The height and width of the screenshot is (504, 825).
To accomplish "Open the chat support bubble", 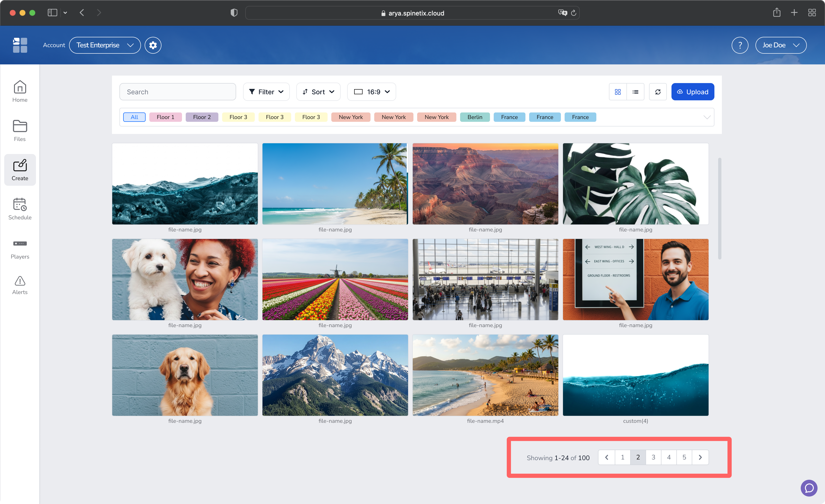I will point(809,488).
